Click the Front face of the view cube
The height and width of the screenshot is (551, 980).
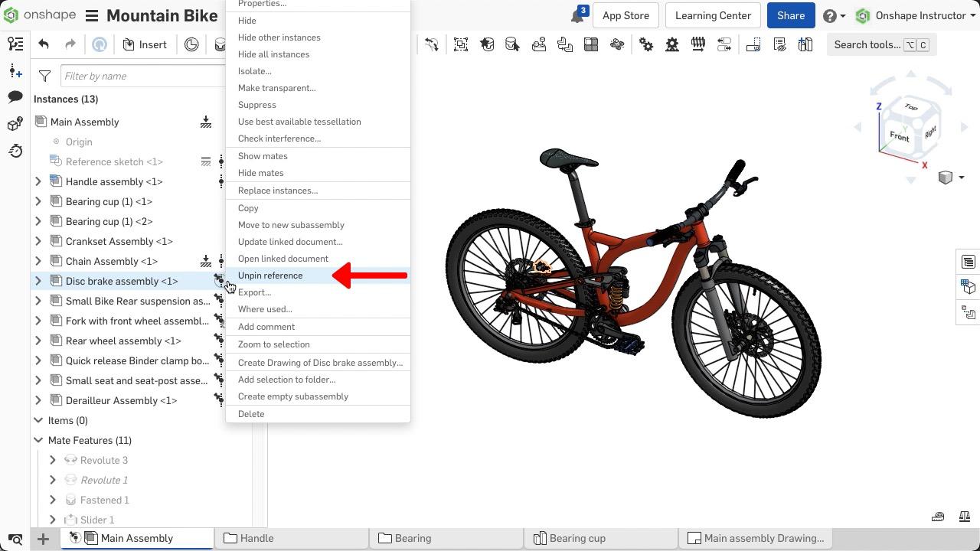pyautogui.click(x=899, y=137)
